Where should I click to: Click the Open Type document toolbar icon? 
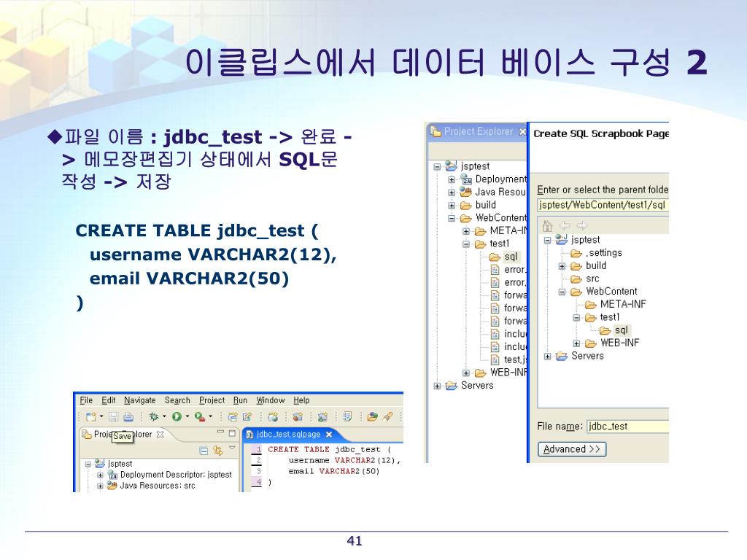coord(348,416)
